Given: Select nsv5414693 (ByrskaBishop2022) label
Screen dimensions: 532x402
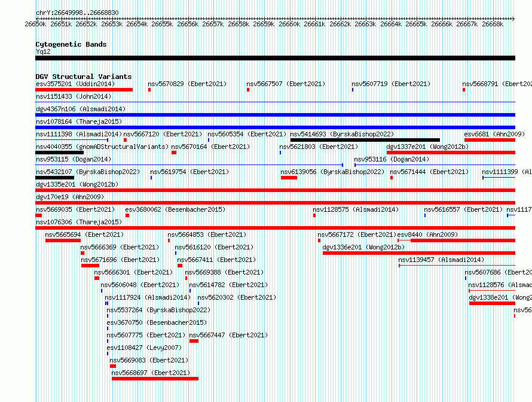Looking at the screenshot, I should pyautogui.click(x=342, y=134).
